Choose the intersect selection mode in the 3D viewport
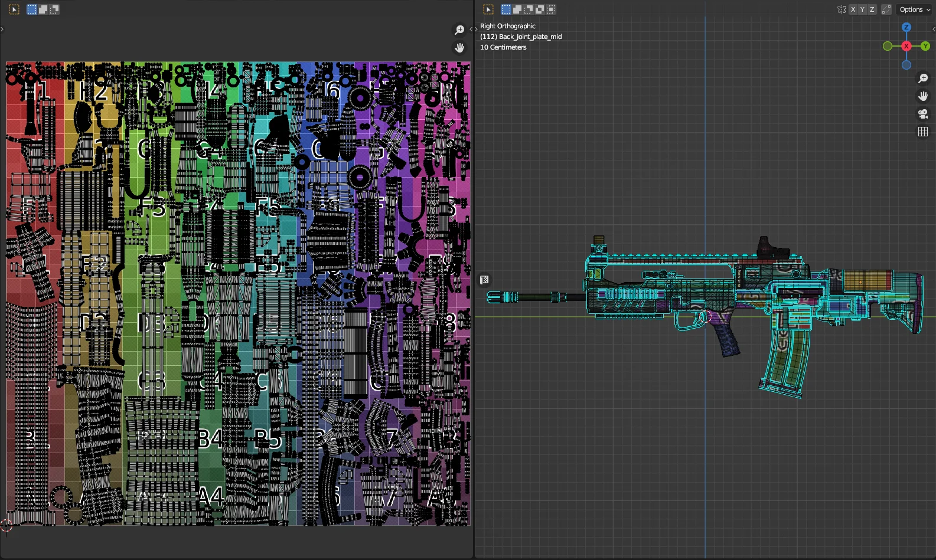The image size is (936, 560). [x=551, y=9]
